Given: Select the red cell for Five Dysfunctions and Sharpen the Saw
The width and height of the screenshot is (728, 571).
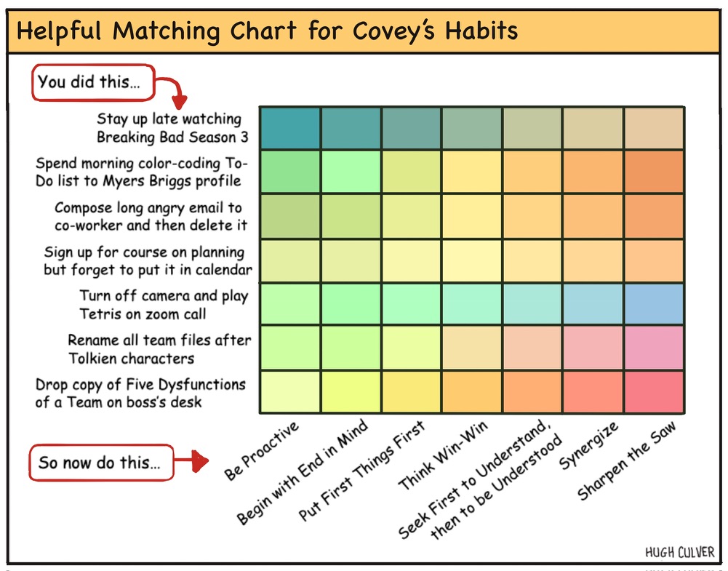Looking at the screenshot, I should [654, 392].
